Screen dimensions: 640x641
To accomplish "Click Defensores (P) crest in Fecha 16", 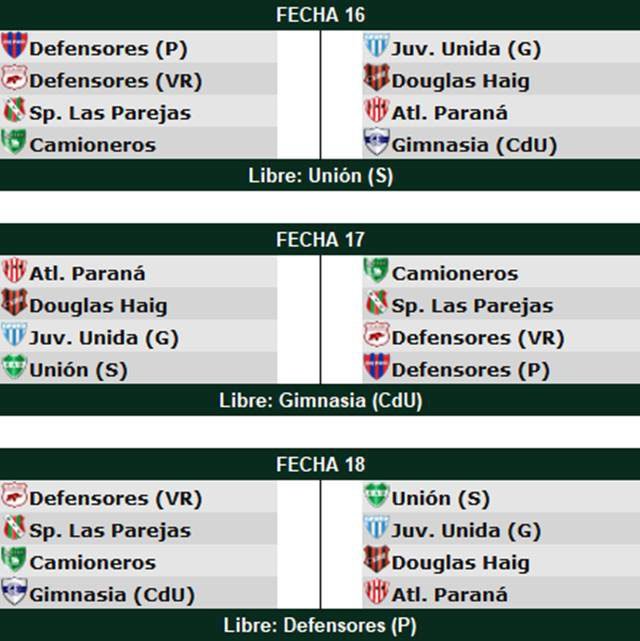I will coord(15,47).
